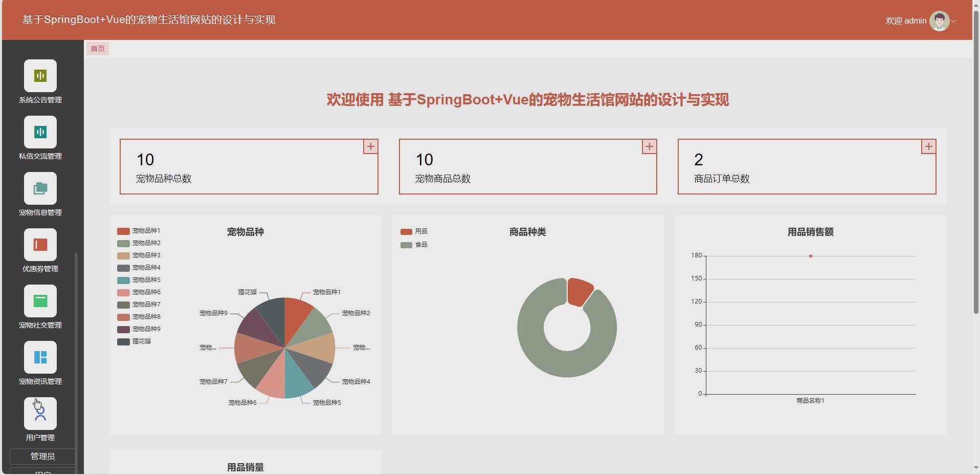Click the 私信交流管理 menu label
This screenshot has height=475, width=980.
pos(40,156)
